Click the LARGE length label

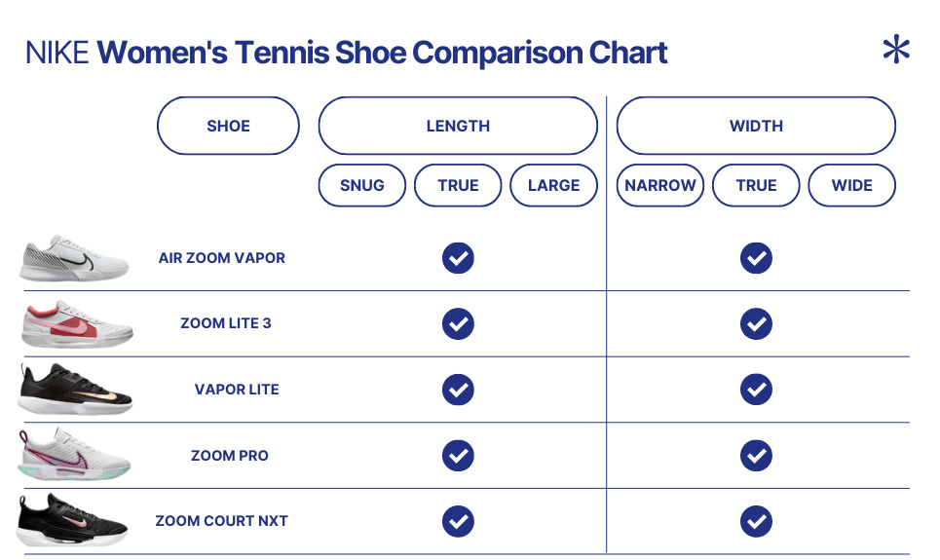554,185
